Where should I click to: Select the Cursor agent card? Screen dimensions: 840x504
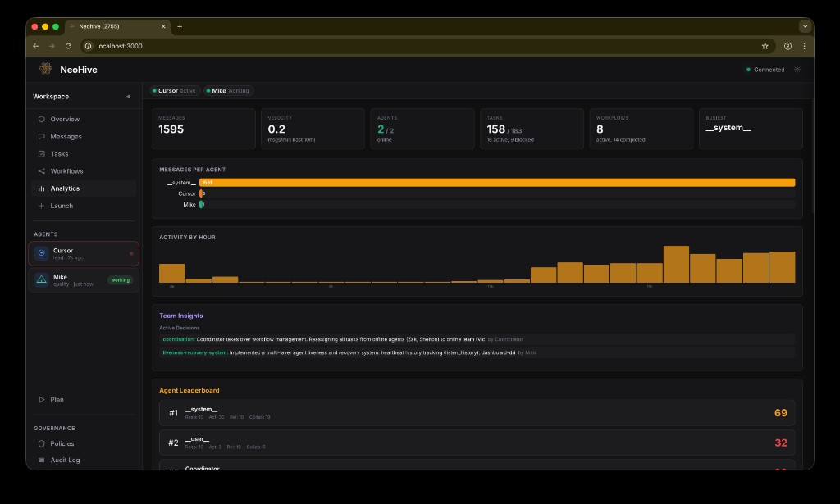(84, 253)
